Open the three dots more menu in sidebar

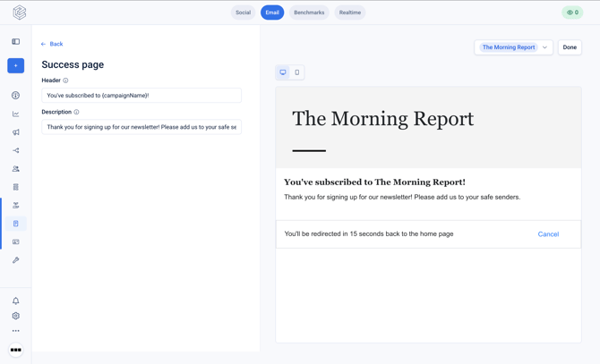(16, 331)
